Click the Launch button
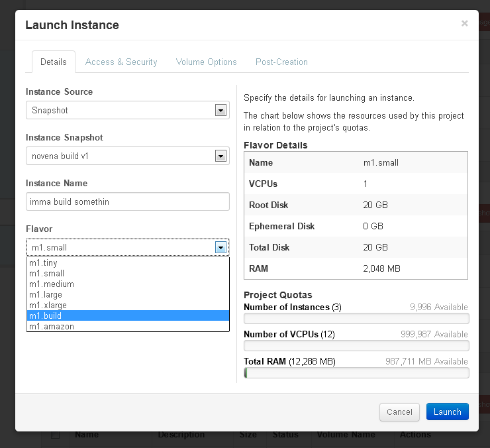This screenshot has width=490, height=448. pos(448,412)
